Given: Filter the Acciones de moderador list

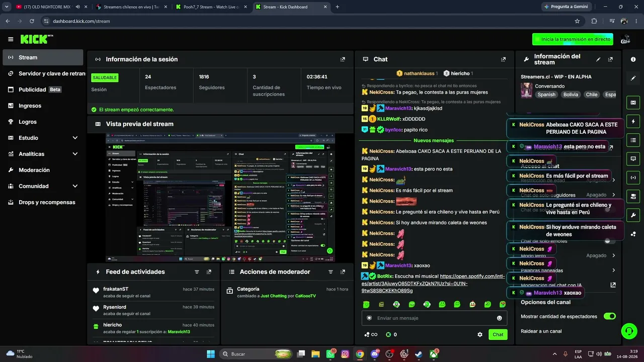Looking at the screenshot, I should pyautogui.click(x=331, y=271).
